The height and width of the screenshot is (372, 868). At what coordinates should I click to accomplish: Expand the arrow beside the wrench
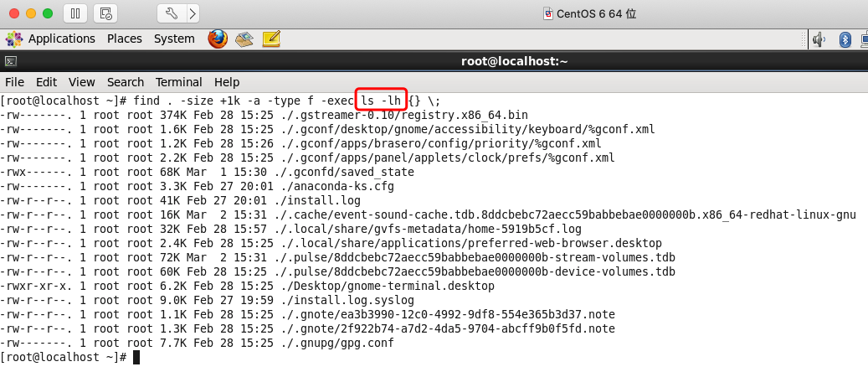pyautogui.click(x=193, y=14)
